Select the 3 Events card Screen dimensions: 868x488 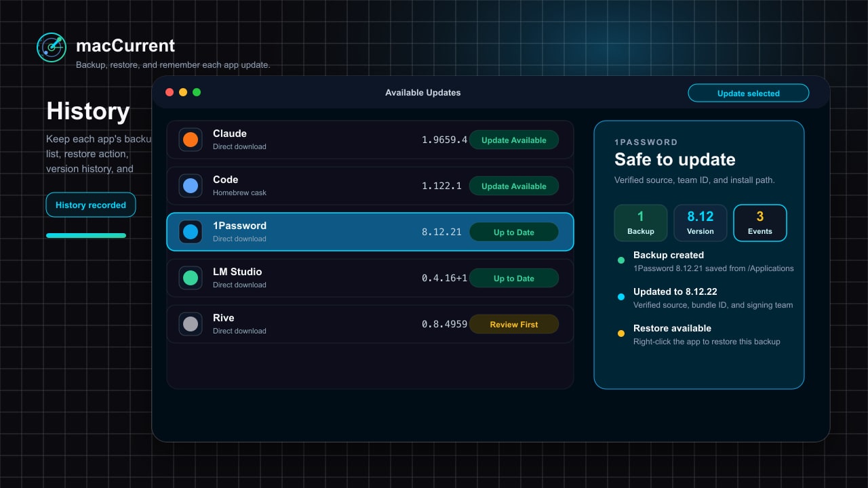(760, 223)
